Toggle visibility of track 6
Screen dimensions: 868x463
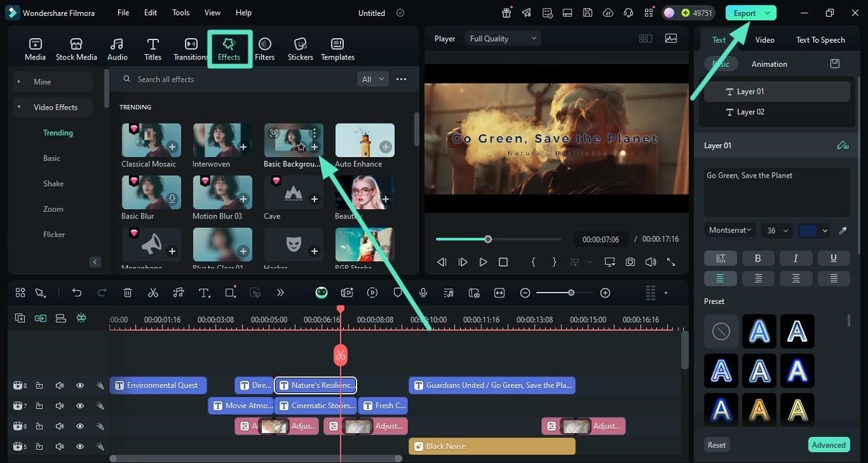(x=79, y=426)
